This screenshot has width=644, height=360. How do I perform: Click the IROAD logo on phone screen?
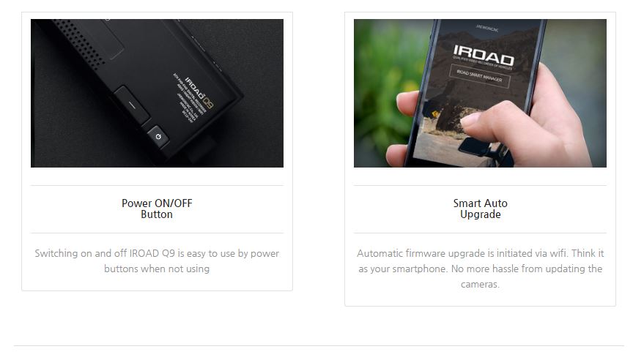484,56
